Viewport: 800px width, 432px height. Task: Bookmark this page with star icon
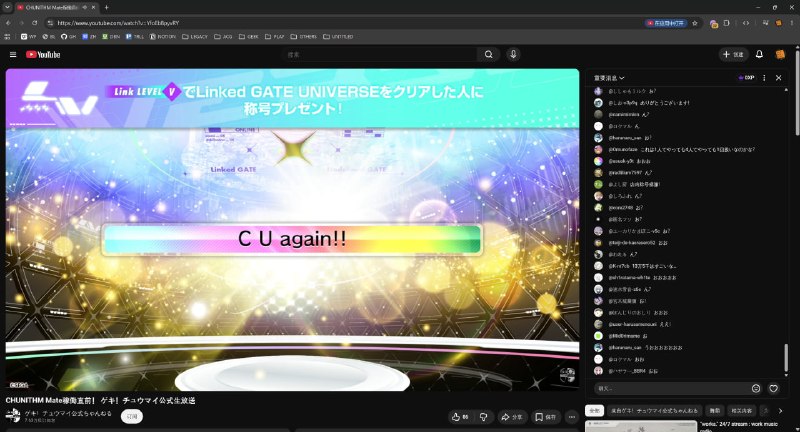click(x=694, y=23)
